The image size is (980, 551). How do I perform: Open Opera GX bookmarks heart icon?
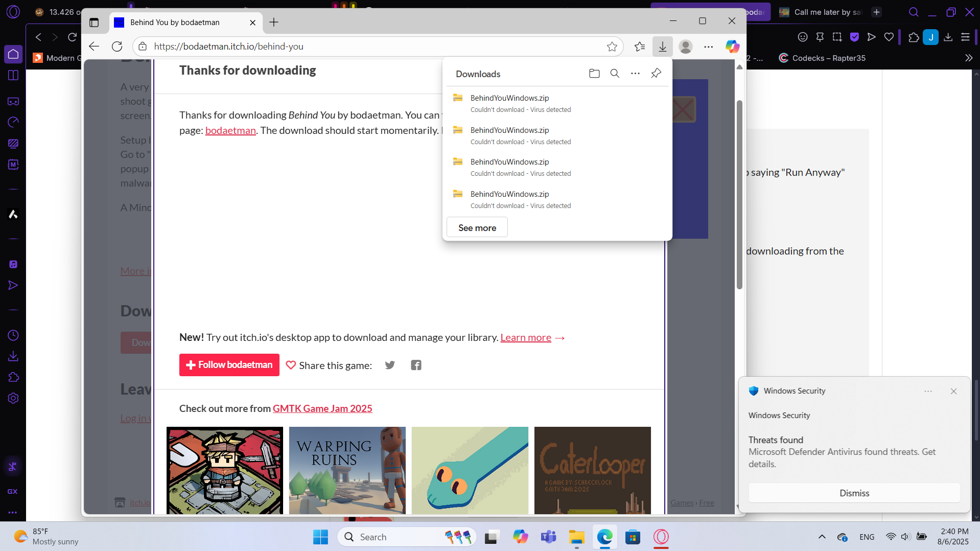coord(889,37)
